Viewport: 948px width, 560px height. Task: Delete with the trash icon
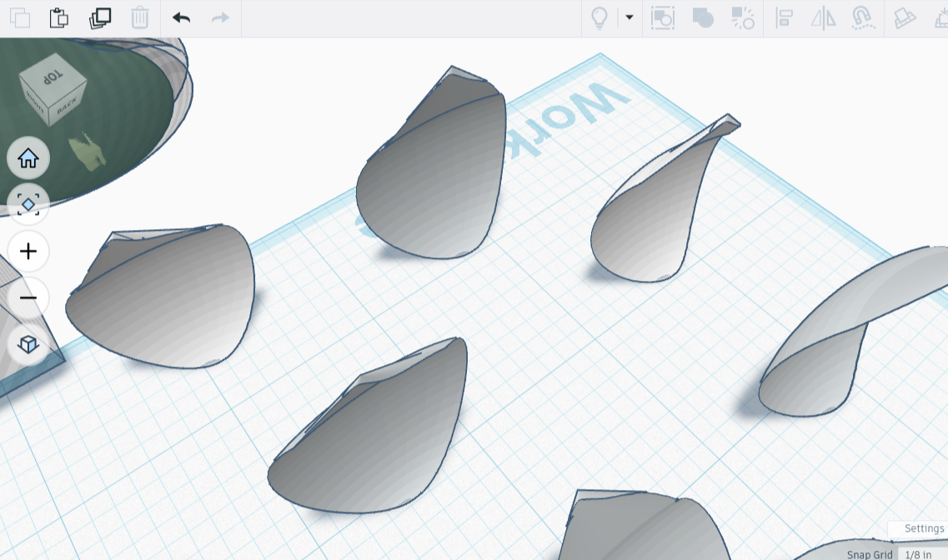[x=139, y=17]
